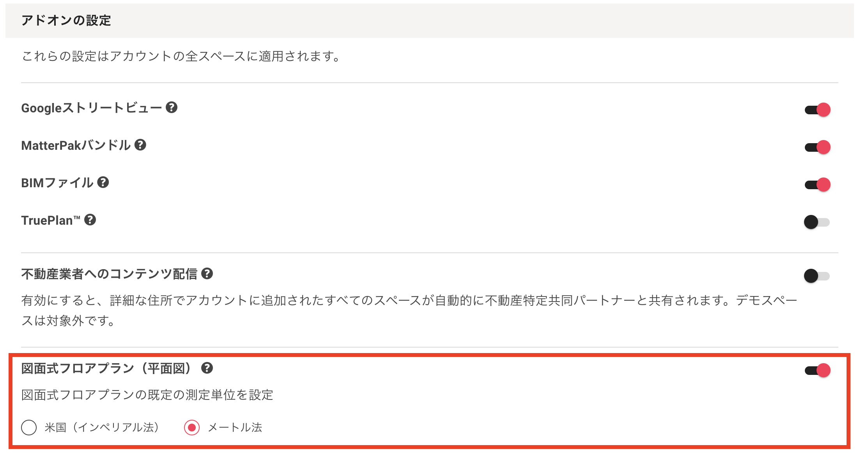868x465 pixels.
Task: Enable the TruePlan toggle
Action: click(x=817, y=222)
